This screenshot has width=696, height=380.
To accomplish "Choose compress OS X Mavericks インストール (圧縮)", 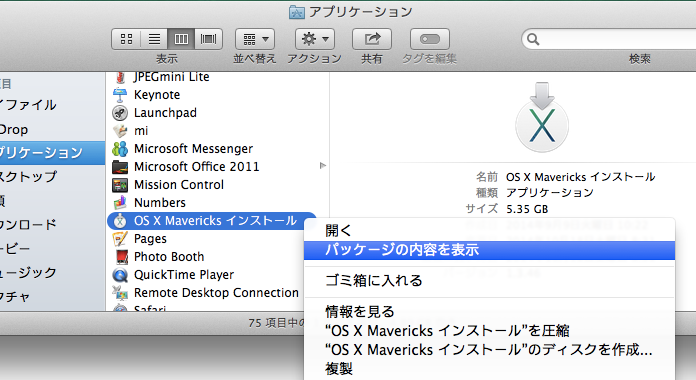I will (x=489, y=331).
